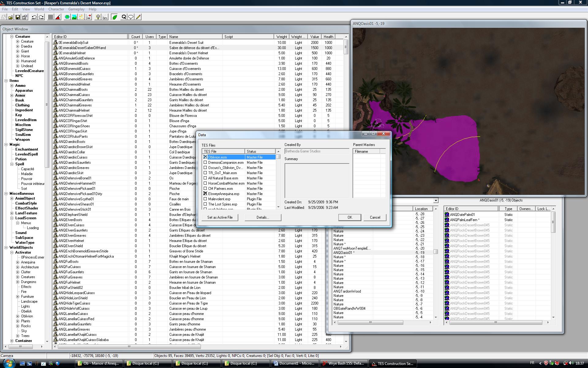Click the Undo arrow icon
The image size is (588, 368).
point(34,17)
